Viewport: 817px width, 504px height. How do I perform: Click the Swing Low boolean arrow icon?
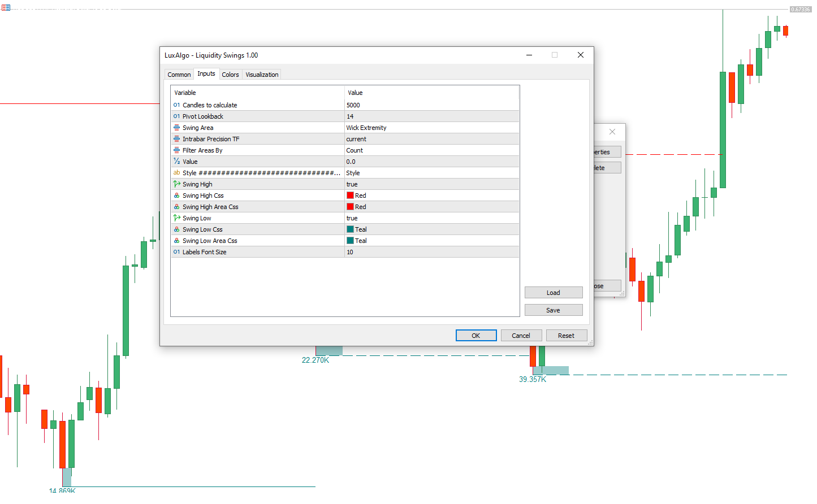[176, 218]
